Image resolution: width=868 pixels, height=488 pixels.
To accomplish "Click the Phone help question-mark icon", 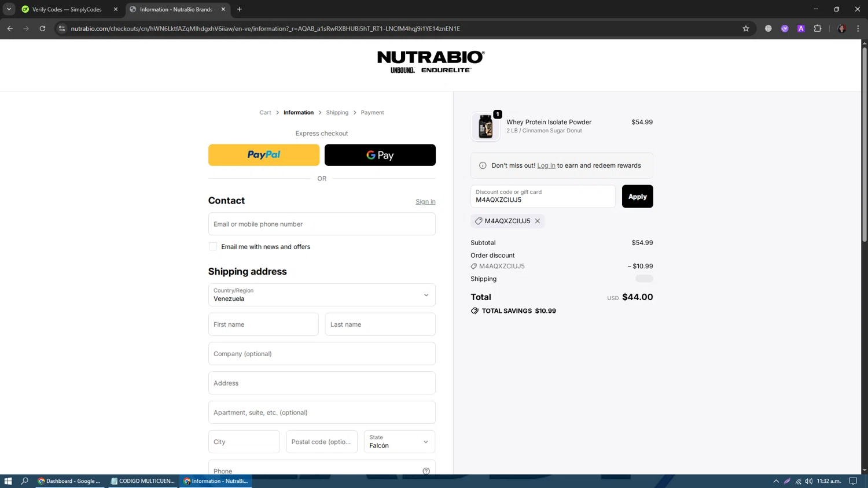I will coord(426,471).
